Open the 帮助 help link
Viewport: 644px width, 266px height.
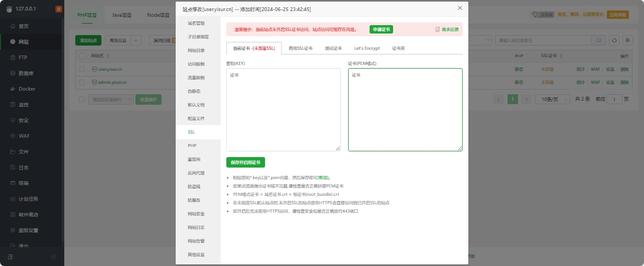click(324, 178)
